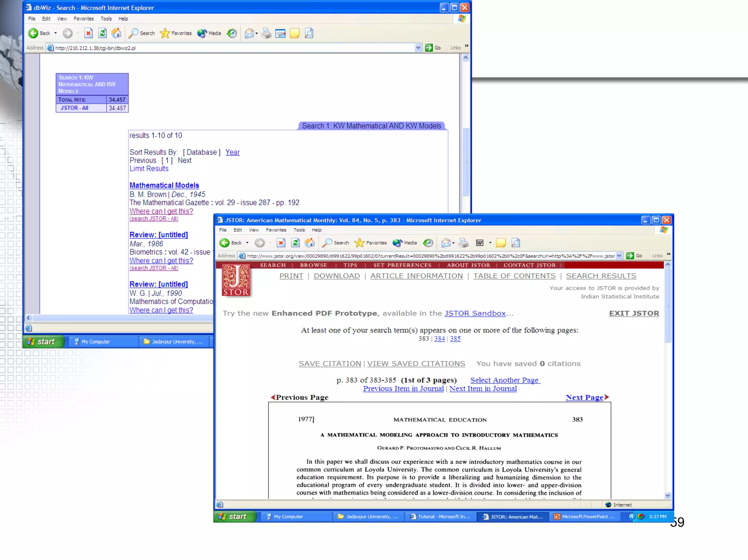Click the Mail icon in the JSTOR toolbar

pyautogui.click(x=446, y=243)
